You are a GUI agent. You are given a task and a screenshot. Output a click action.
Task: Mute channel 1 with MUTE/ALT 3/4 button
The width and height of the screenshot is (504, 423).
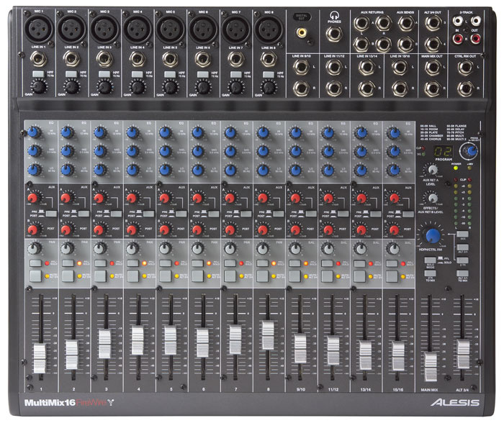click(x=37, y=276)
